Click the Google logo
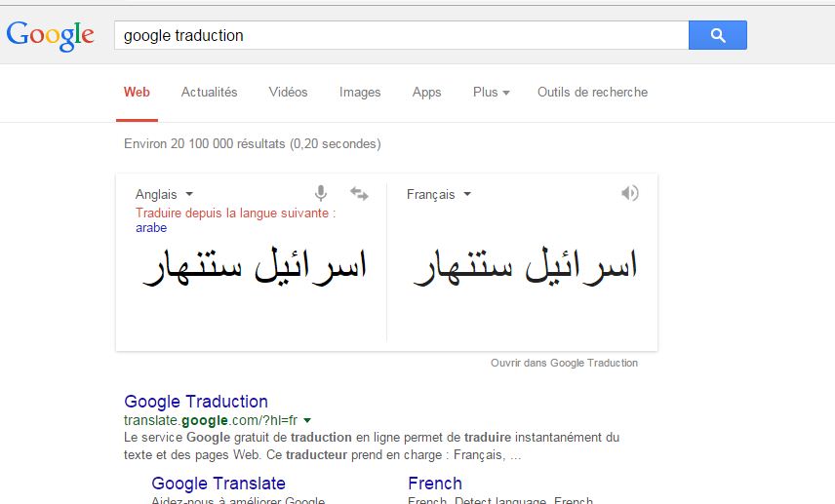The width and height of the screenshot is (835, 504). pyautogui.click(x=51, y=35)
